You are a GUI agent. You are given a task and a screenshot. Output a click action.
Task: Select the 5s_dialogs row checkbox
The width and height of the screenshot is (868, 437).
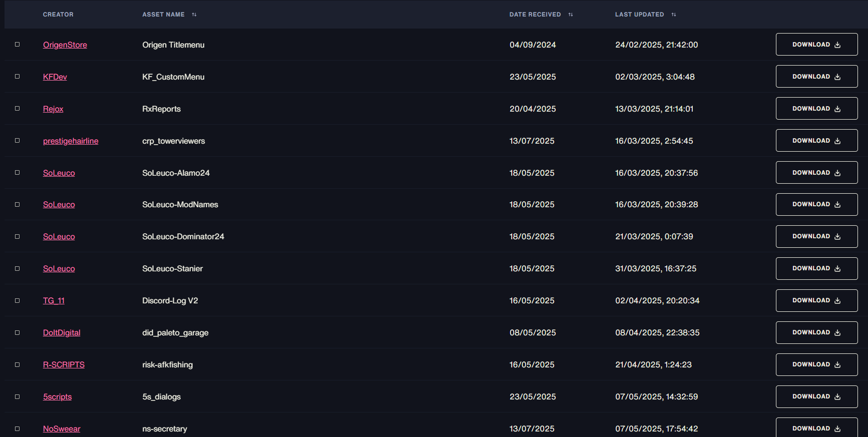(x=18, y=397)
